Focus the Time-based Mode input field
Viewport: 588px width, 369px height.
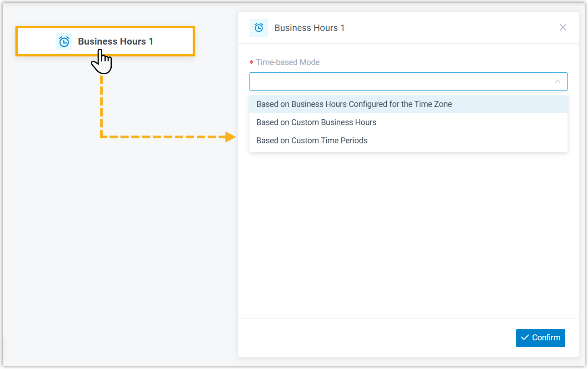click(x=400, y=81)
